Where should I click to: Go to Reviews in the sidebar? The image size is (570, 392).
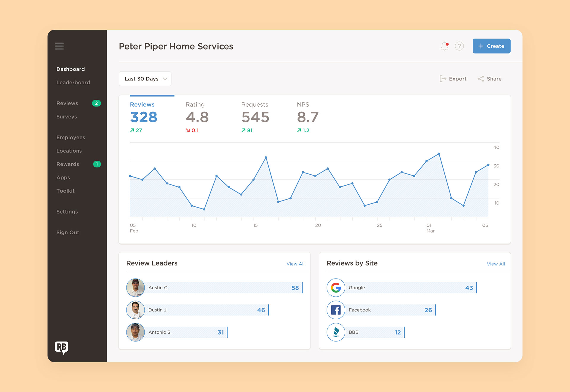pyautogui.click(x=67, y=103)
